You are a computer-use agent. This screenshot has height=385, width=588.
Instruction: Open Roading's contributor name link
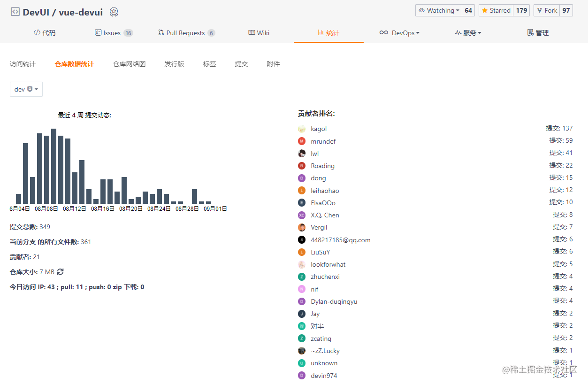pyautogui.click(x=322, y=166)
